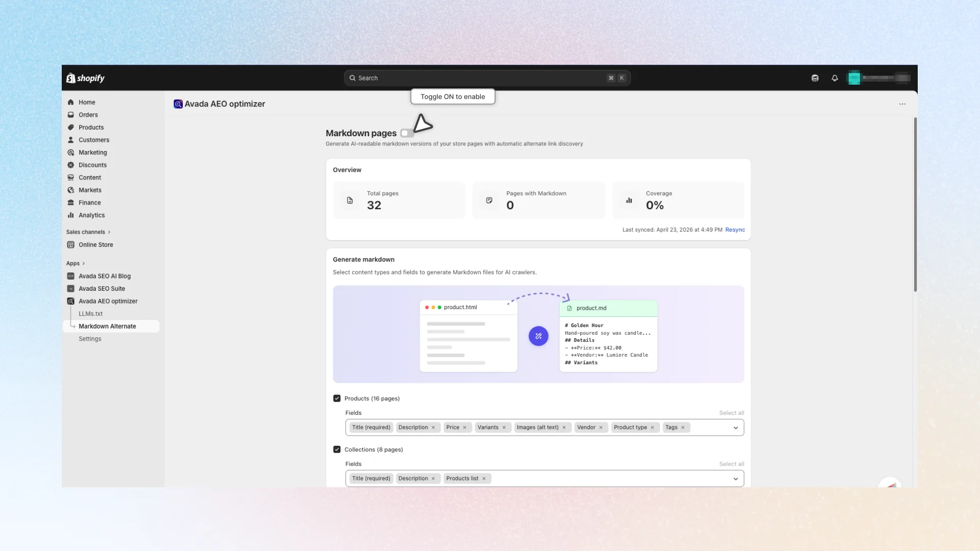Image resolution: width=980 pixels, height=551 pixels.
Task: Remove the Price field tag
Action: pos(464,428)
